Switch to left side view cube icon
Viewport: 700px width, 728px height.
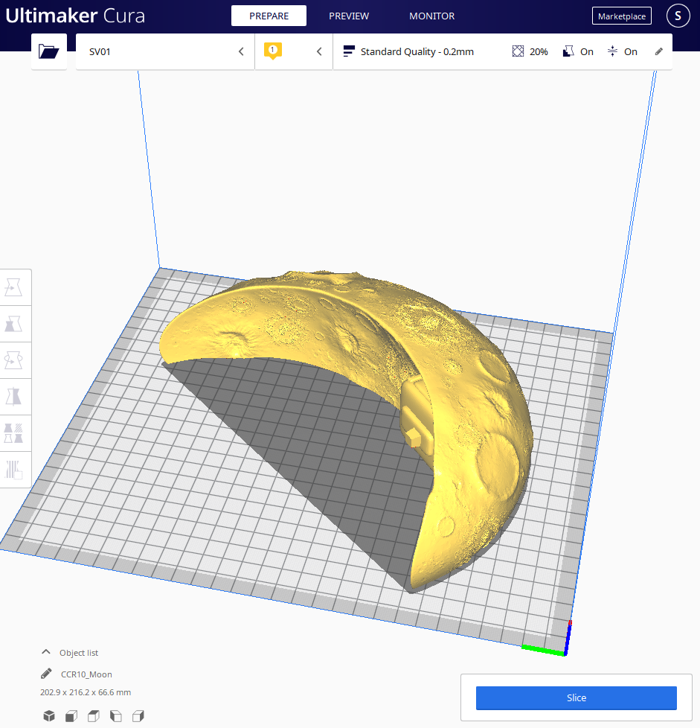point(115,716)
